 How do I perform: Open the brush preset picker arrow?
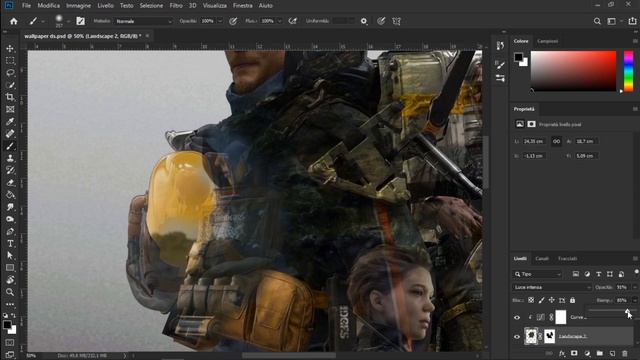68,21
